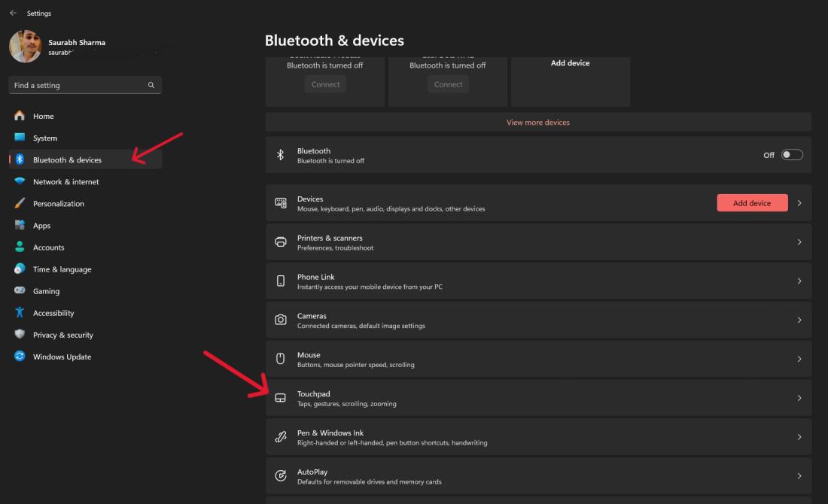Open the Touchpad settings title
The width and height of the screenshot is (828, 504).
[314, 393]
